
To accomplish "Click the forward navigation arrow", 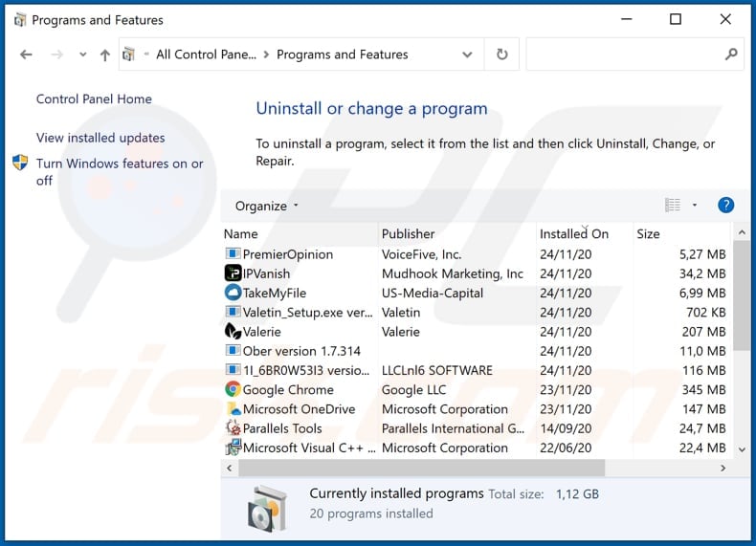I will pos(56,55).
